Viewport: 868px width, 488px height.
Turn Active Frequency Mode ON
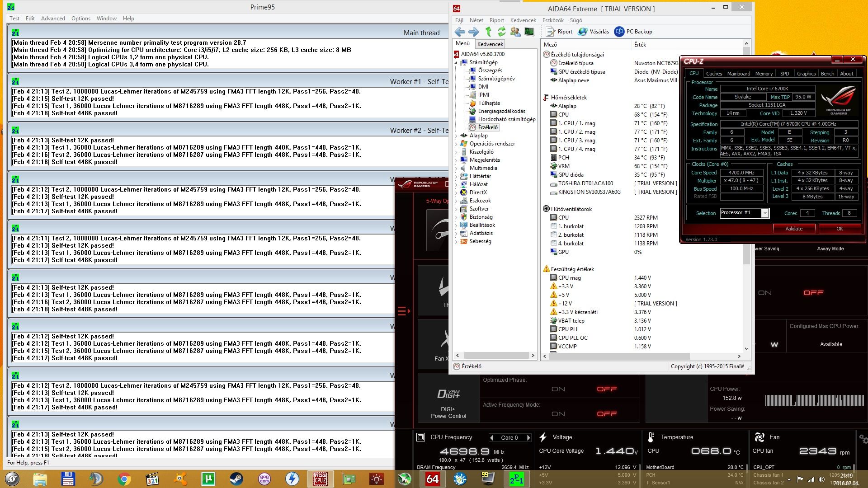coord(558,414)
